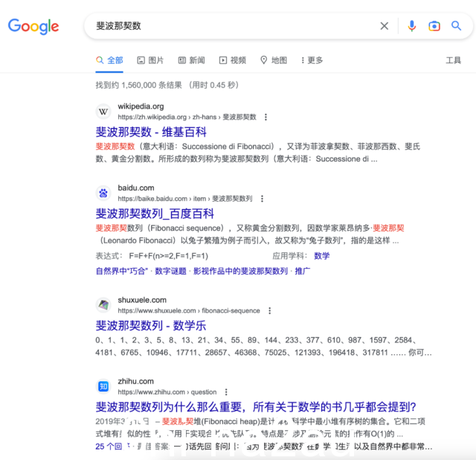Open the 工具 search tools
476x460 pixels.
[453, 60]
